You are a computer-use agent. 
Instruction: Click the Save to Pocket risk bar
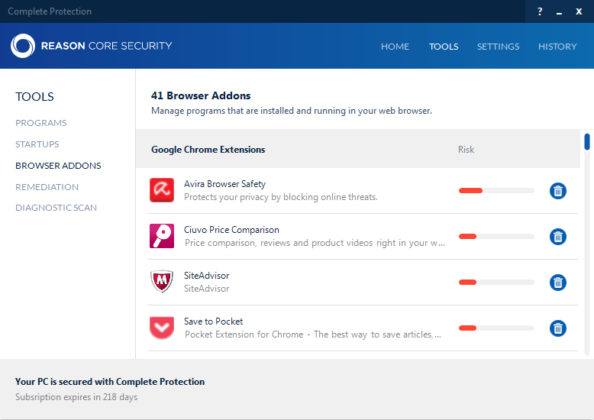pos(496,328)
